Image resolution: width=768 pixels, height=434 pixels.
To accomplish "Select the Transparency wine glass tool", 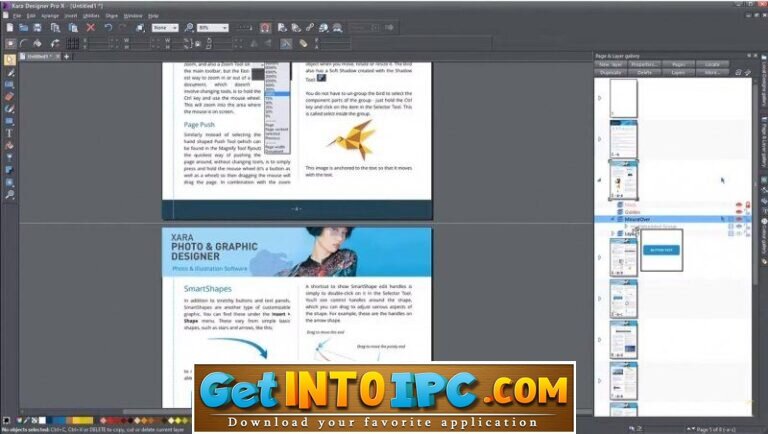I will coord(9,158).
